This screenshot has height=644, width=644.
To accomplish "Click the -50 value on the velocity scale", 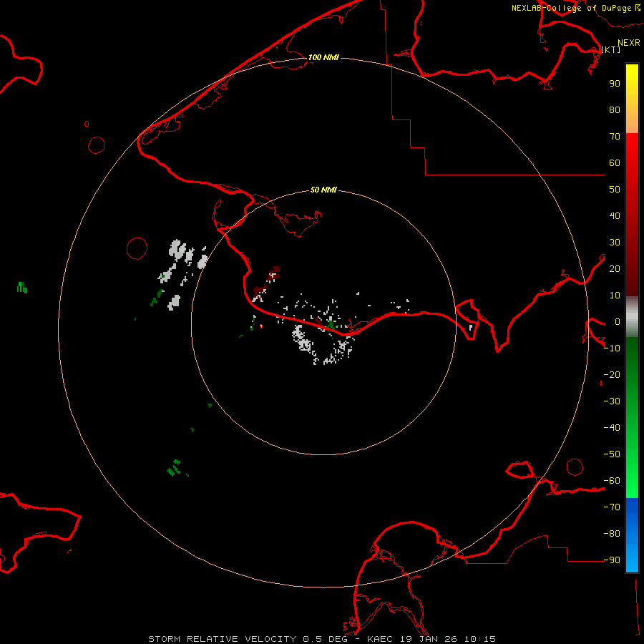I will (x=612, y=454).
